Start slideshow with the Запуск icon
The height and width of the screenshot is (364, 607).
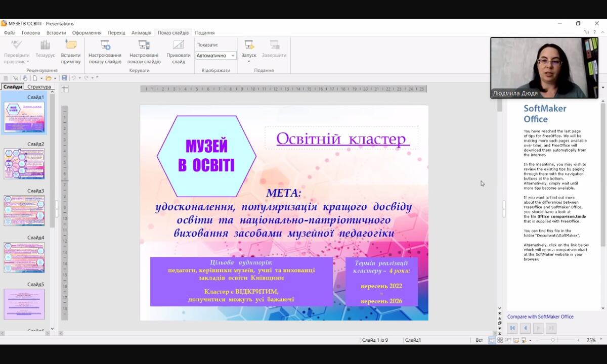248,45
